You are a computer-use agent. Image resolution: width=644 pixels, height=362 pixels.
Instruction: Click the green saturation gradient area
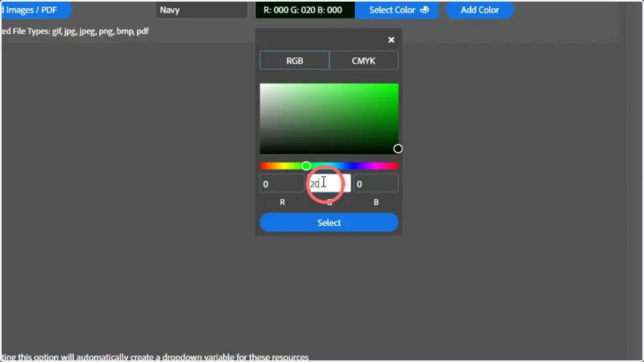point(329,119)
